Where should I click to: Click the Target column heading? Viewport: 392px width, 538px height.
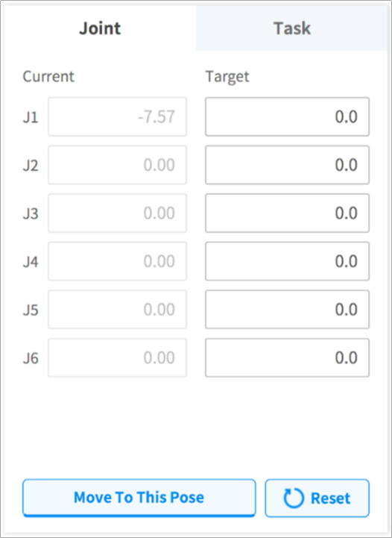(227, 77)
